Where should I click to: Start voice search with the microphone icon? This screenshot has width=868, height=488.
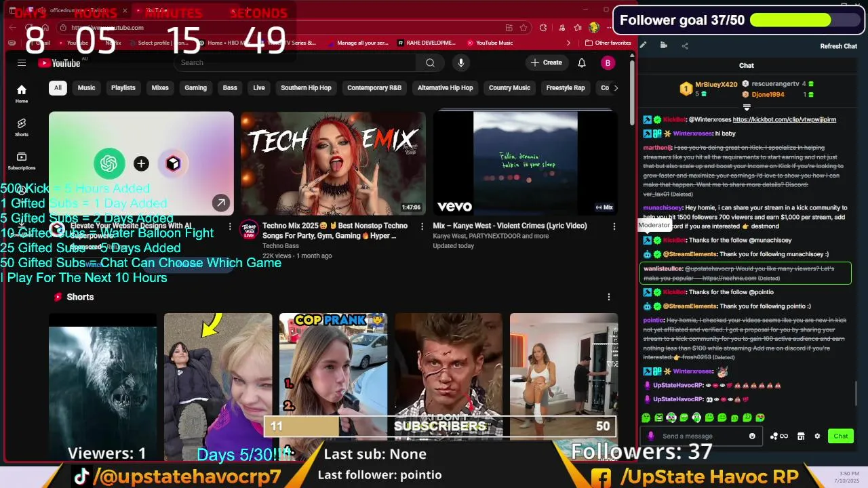point(461,63)
